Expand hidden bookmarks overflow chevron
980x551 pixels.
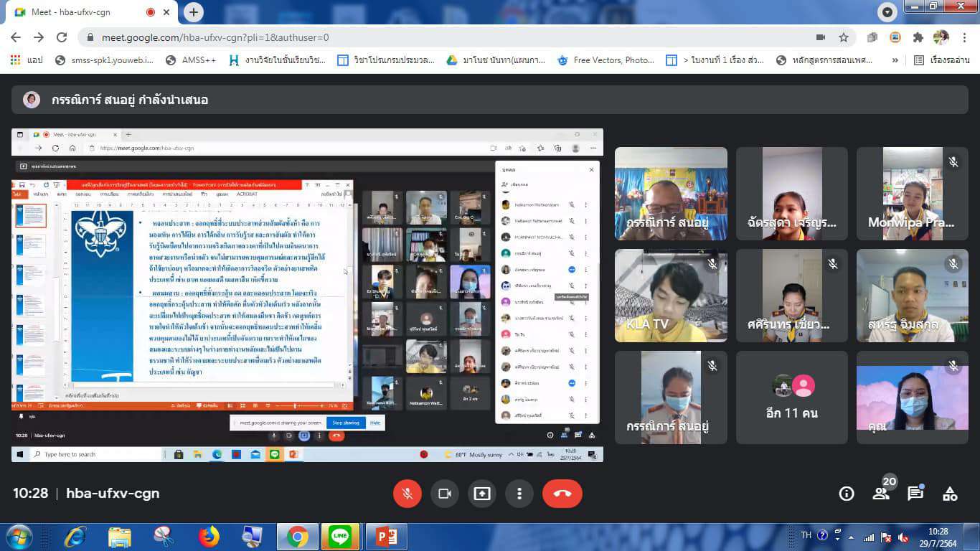[895, 60]
